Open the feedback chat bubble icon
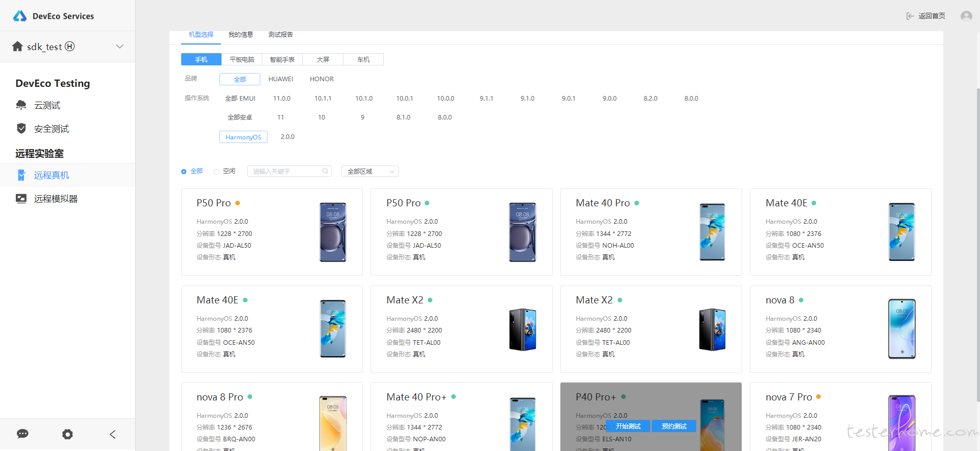This screenshot has height=451, width=980. point(22,434)
